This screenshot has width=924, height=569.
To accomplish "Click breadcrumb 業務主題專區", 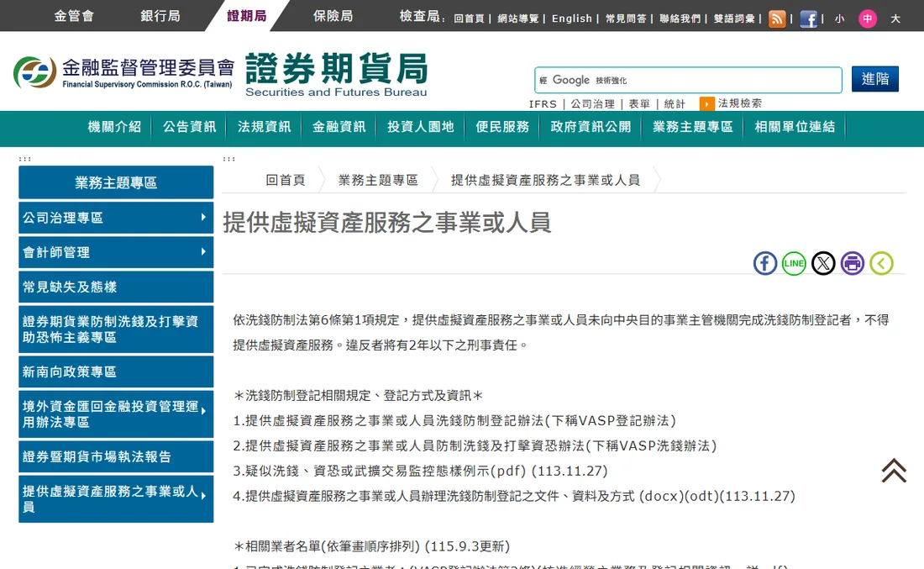I will [378, 181].
